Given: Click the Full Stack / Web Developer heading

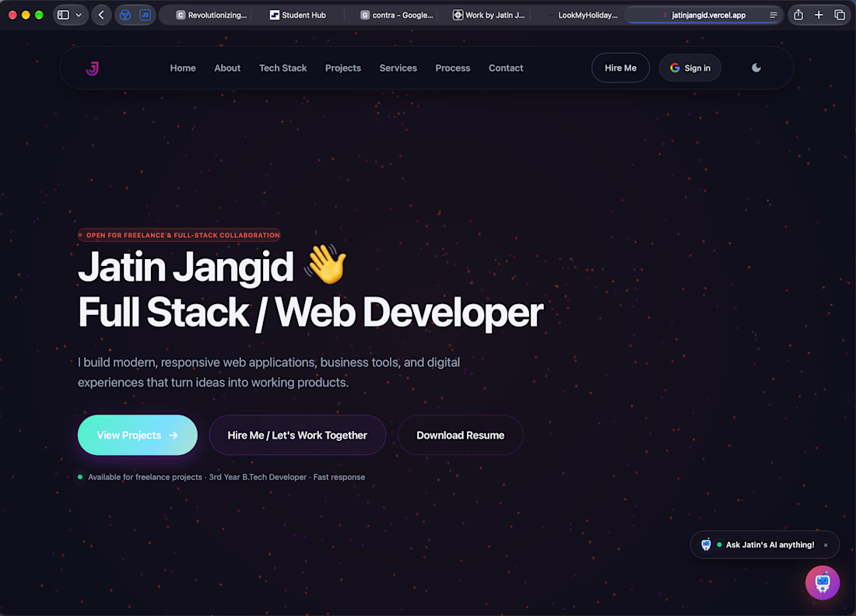Looking at the screenshot, I should click(x=310, y=313).
